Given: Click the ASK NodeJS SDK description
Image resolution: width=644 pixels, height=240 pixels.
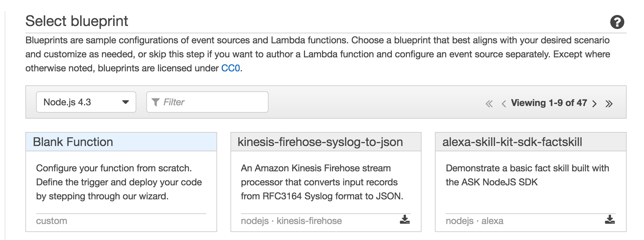Looking at the screenshot, I should pos(527,175).
